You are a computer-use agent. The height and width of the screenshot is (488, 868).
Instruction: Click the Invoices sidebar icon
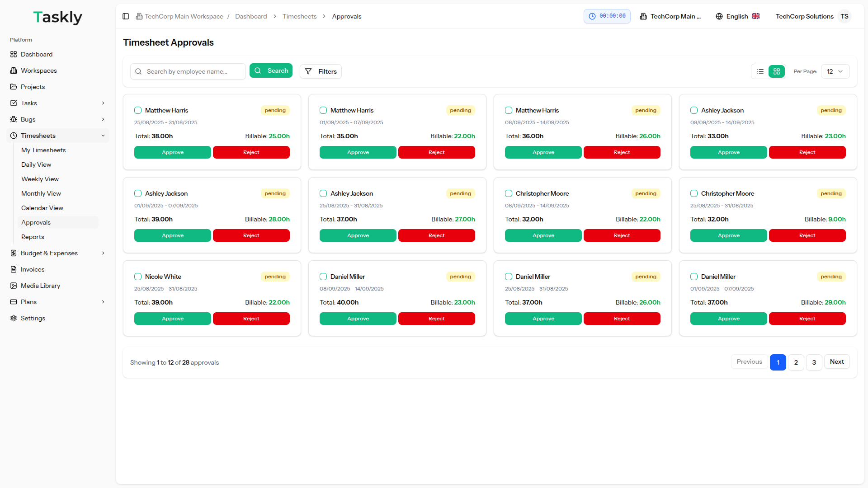click(14, 269)
